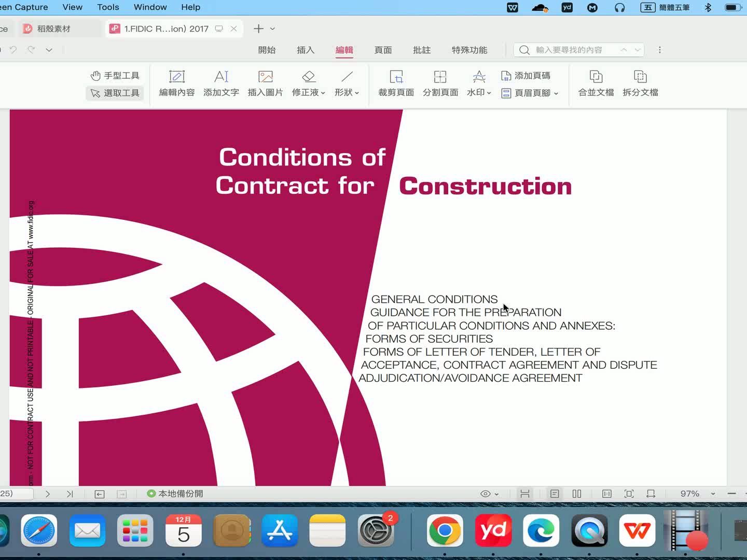This screenshot has width=747, height=560.
Task: Click the Undo arrow icon
Action: tap(13, 50)
